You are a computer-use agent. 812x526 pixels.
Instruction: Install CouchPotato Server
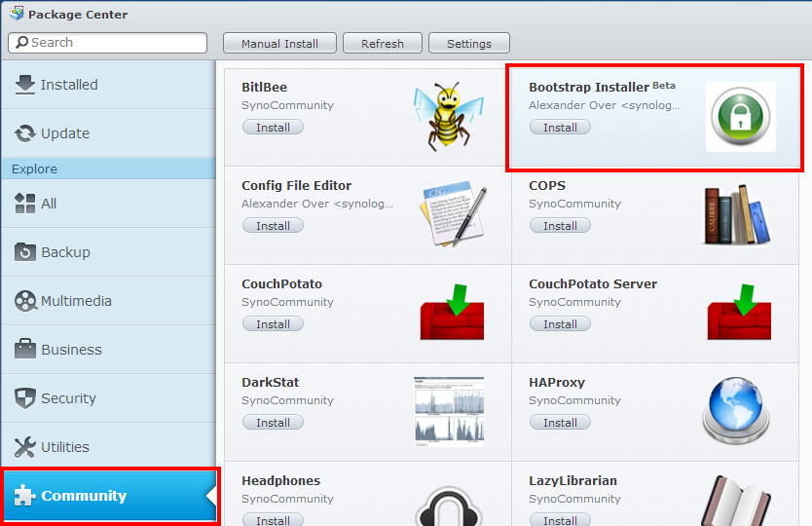point(560,324)
